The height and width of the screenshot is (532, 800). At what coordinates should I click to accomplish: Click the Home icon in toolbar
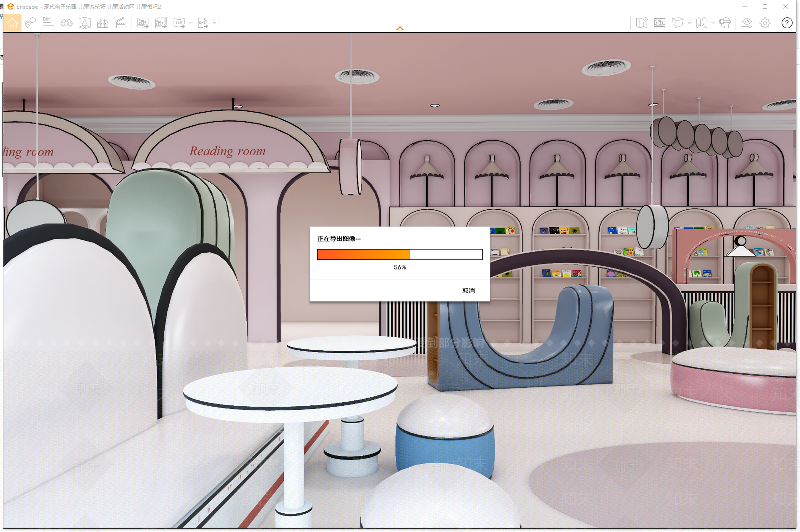pos(12,23)
